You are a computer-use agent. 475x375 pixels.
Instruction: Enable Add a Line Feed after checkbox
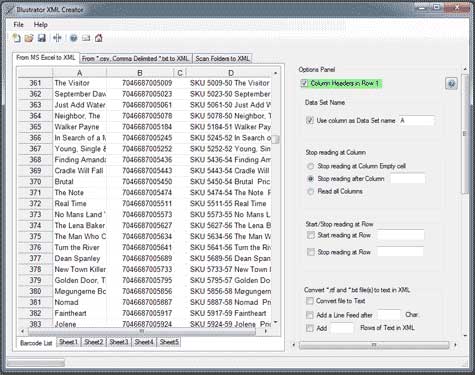[x=310, y=315]
